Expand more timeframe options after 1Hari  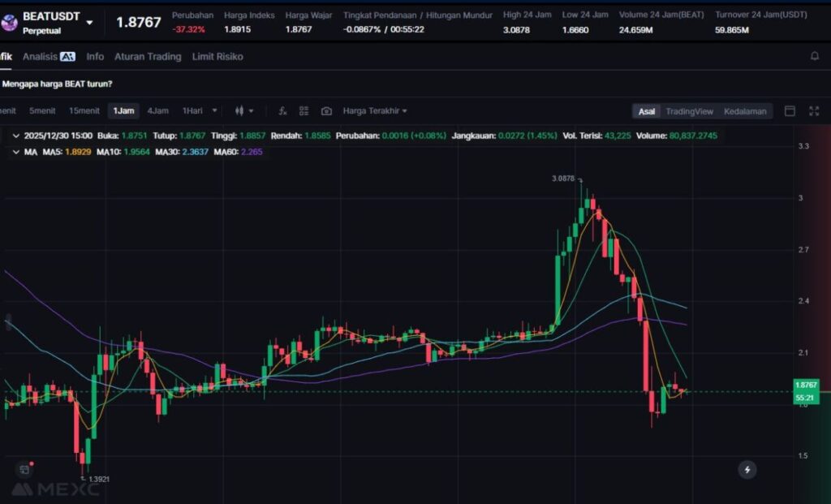pyautogui.click(x=215, y=111)
